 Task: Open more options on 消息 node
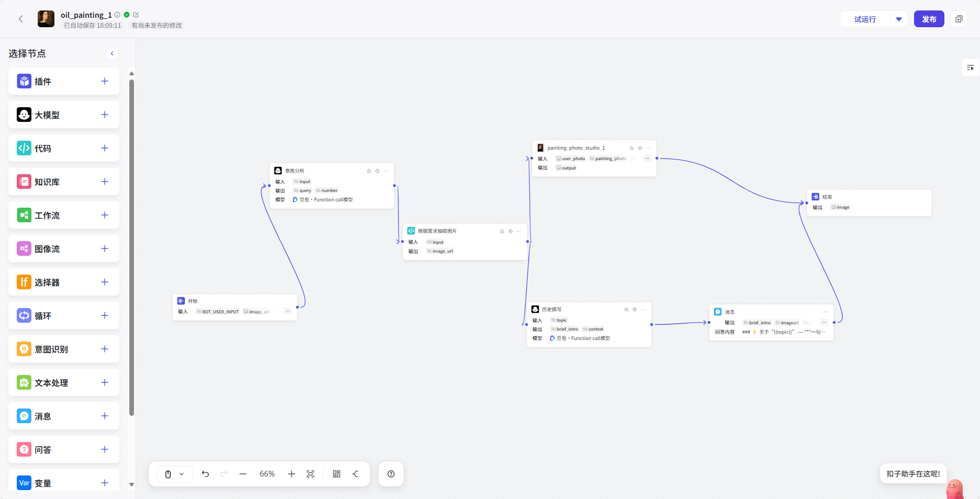[x=826, y=312]
